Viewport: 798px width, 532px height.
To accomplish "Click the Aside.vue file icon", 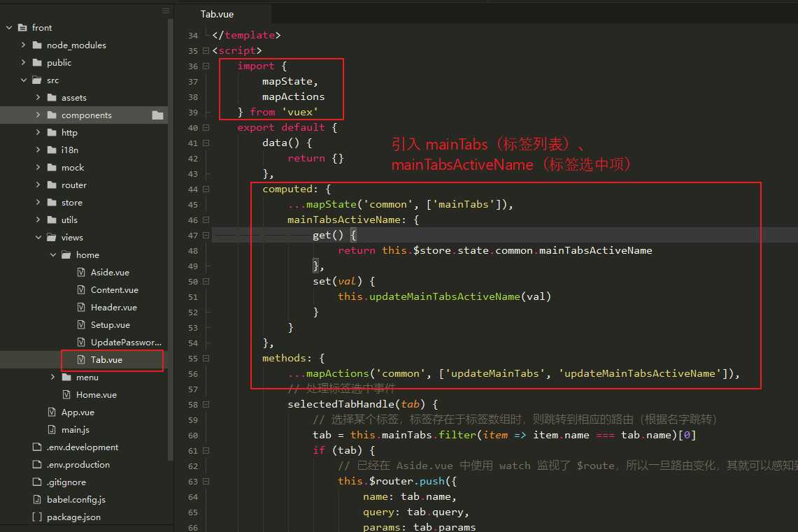I will pos(81,272).
